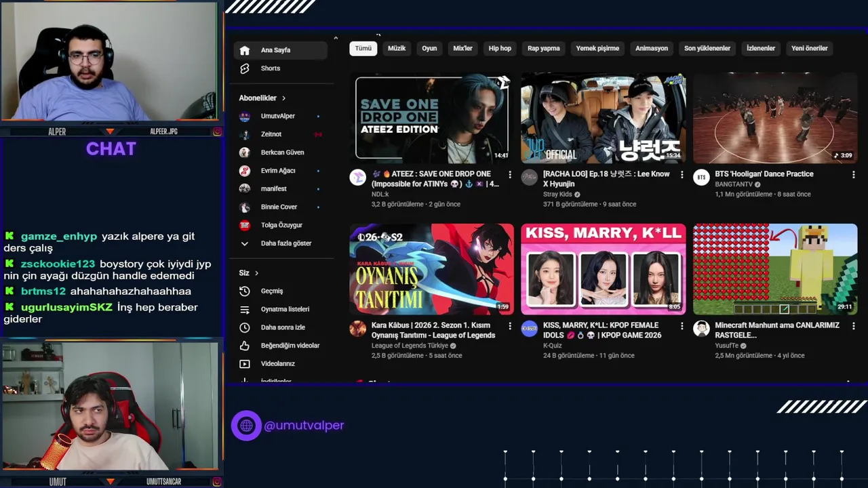The width and height of the screenshot is (868, 488).
Task: Play the Kiss Marry Kill thumbnail
Action: pyautogui.click(x=603, y=269)
